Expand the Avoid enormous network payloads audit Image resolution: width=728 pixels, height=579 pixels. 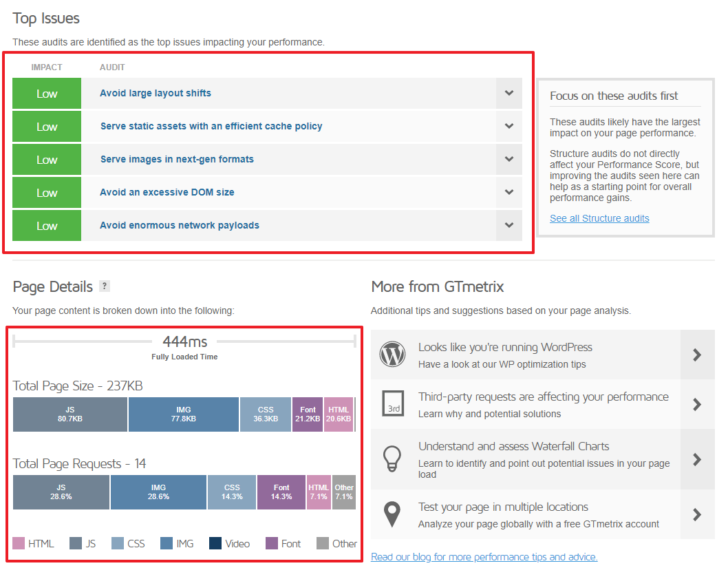click(509, 225)
